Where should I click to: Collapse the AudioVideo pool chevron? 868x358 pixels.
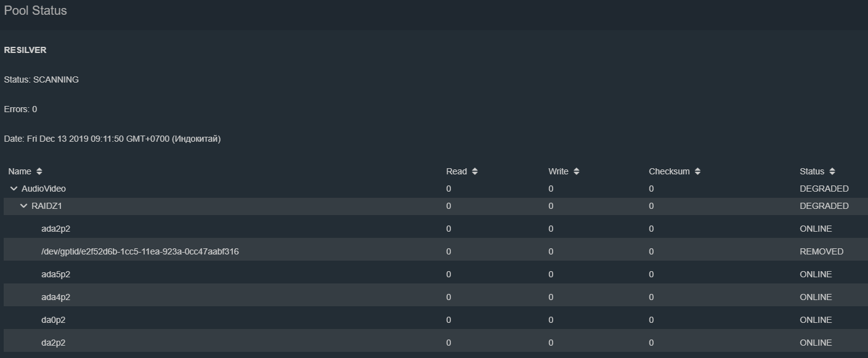point(14,189)
